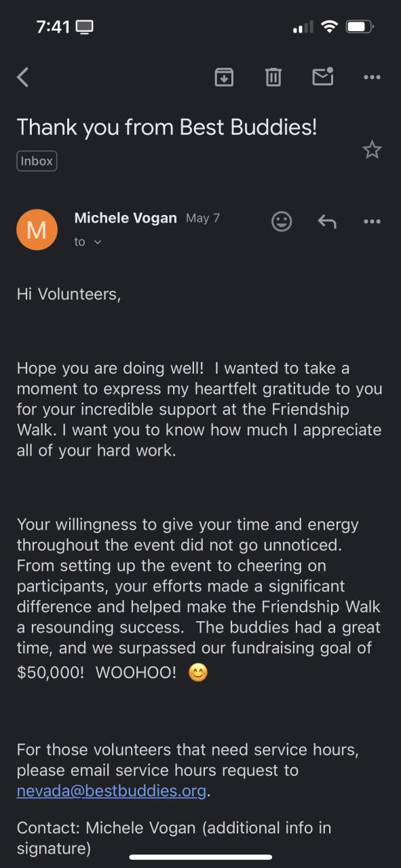Image resolution: width=401 pixels, height=868 pixels.
Task: Tap the Wi-Fi status icon
Action: click(330, 27)
